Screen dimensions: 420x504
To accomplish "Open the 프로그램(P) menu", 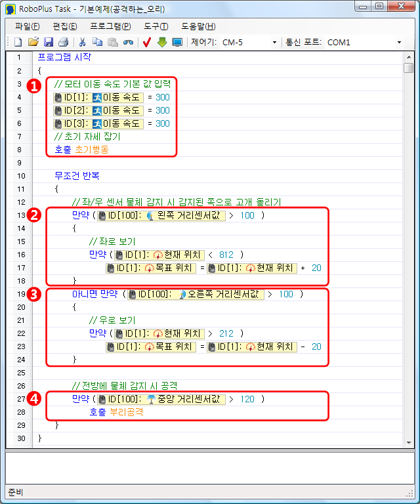I will point(110,26).
